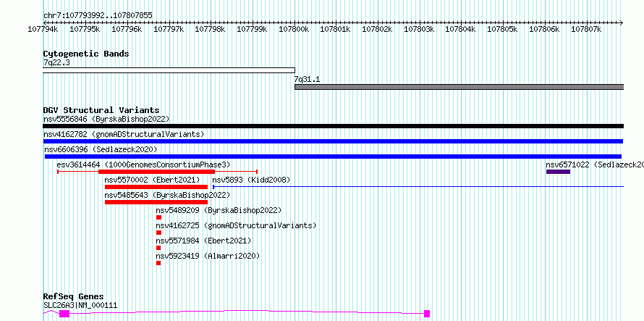Screen dimensions: 644x321
Task: Click the nsv5571984 (Ebert2021) label
Action: pyautogui.click(x=204, y=241)
